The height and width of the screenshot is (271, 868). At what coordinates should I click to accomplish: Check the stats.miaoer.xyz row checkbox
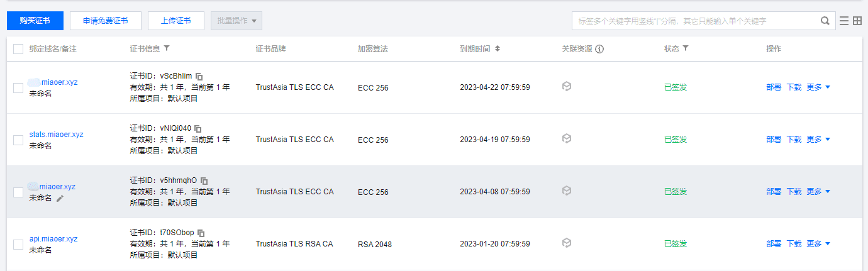(18, 140)
